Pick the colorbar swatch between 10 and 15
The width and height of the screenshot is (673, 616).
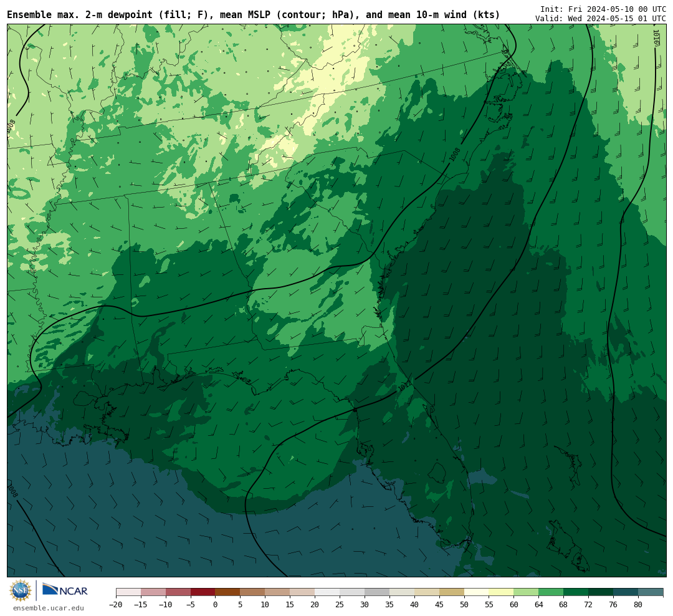point(277,592)
